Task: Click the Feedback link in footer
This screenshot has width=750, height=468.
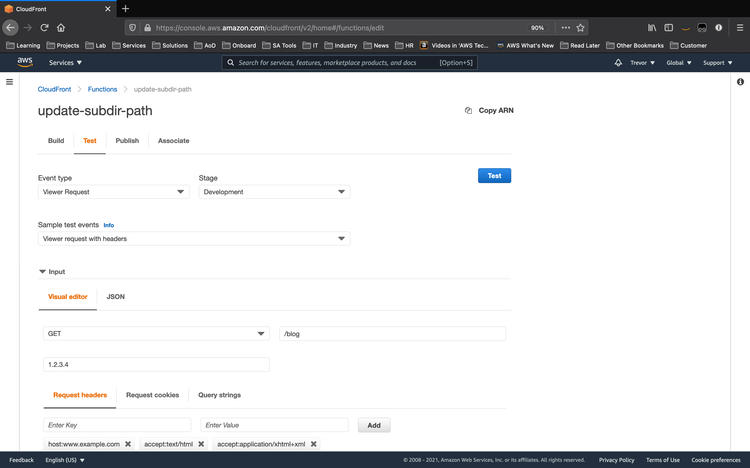Action: coord(22,460)
